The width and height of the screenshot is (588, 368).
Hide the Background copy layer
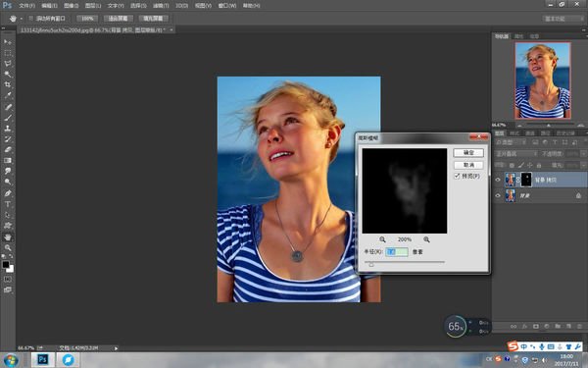point(498,180)
